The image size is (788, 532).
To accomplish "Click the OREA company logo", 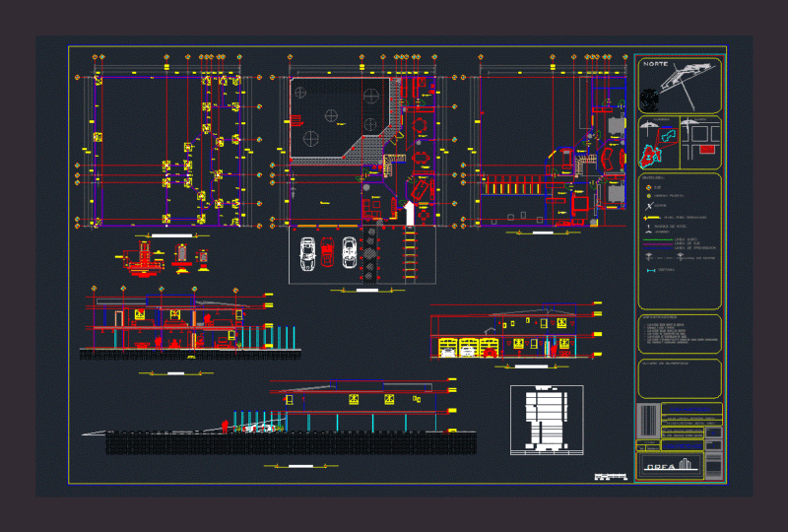I will (x=670, y=465).
